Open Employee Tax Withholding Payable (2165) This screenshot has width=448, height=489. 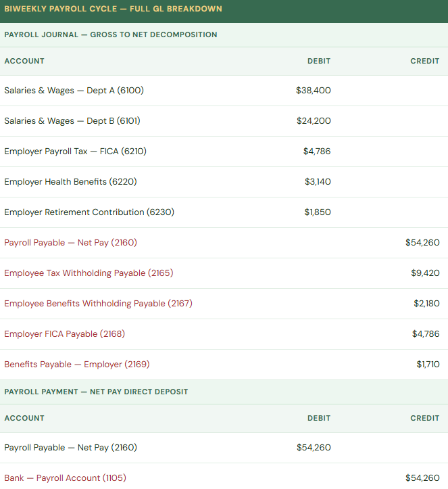[x=89, y=273]
